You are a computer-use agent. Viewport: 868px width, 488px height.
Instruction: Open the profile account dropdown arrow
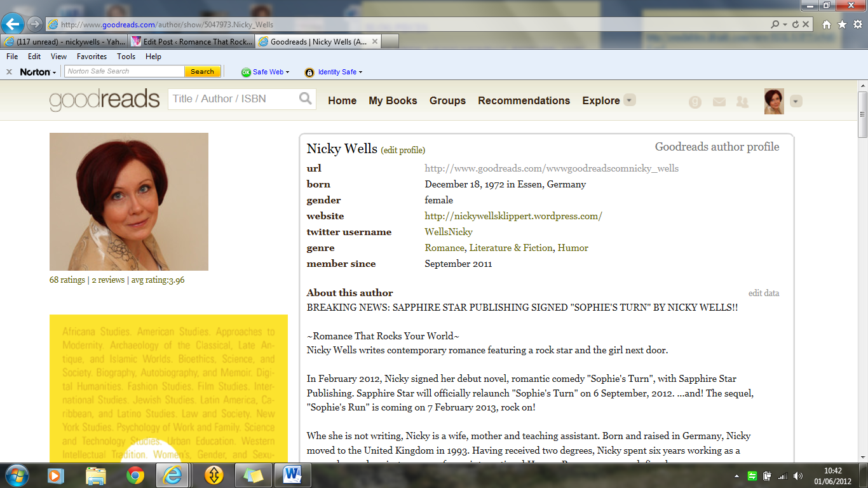coord(796,102)
